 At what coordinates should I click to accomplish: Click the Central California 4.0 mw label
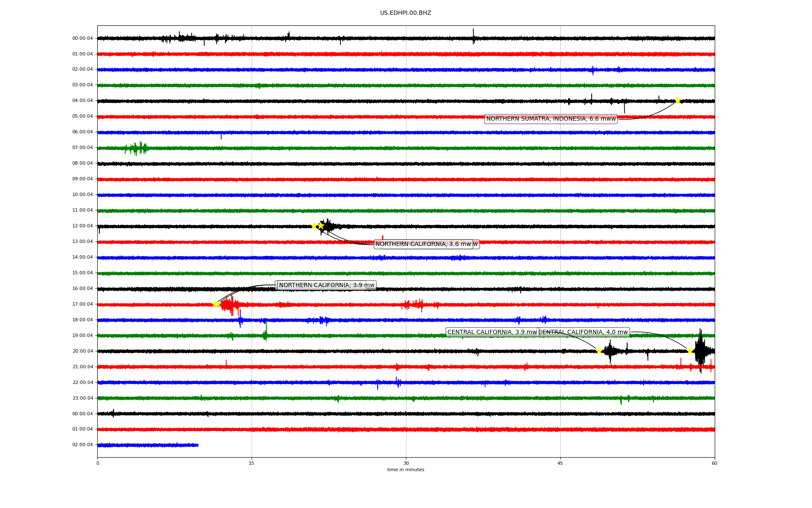pyautogui.click(x=584, y=332)
